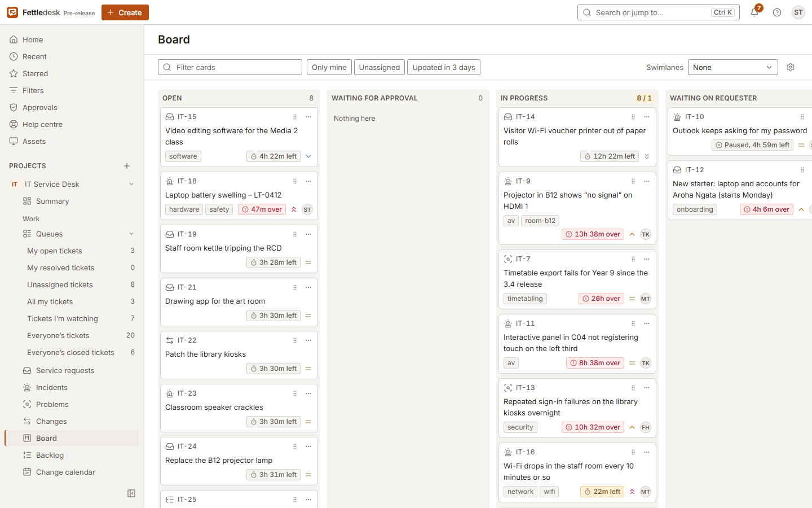Open the Unassigned tickets queue

click(x=72, y=284)
